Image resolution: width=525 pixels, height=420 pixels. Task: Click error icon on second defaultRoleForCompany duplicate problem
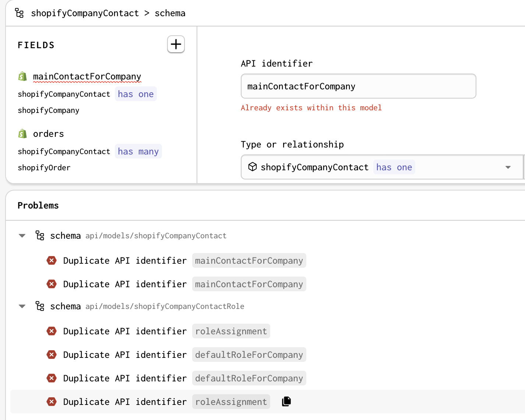pos(52,378)
